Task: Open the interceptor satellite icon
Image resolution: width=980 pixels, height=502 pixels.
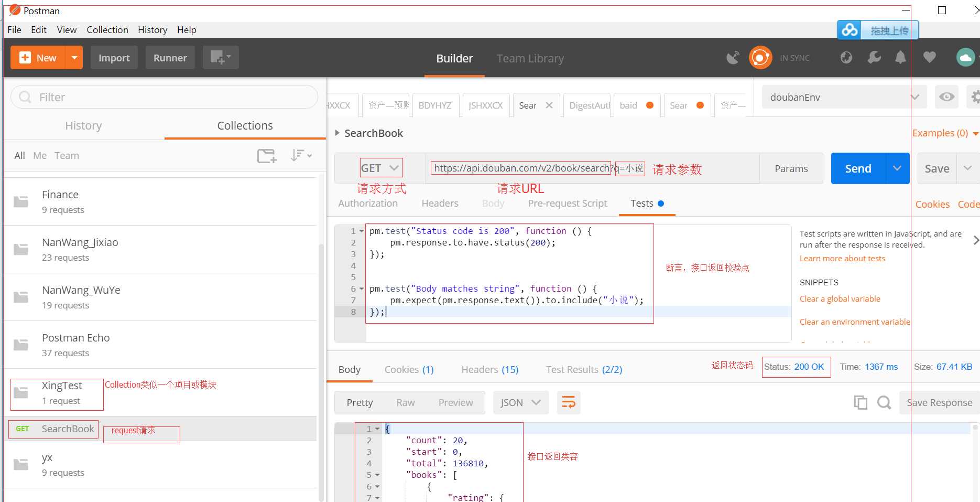Action: pos(733,58)
